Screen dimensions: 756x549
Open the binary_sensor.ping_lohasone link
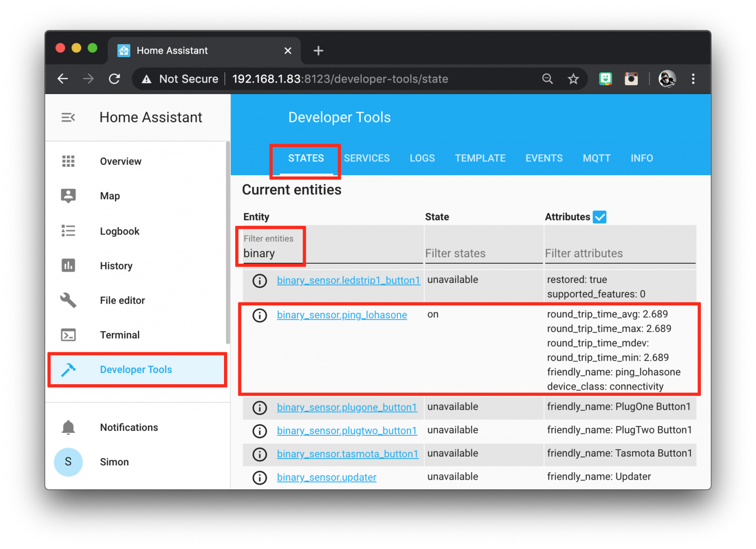342,315
